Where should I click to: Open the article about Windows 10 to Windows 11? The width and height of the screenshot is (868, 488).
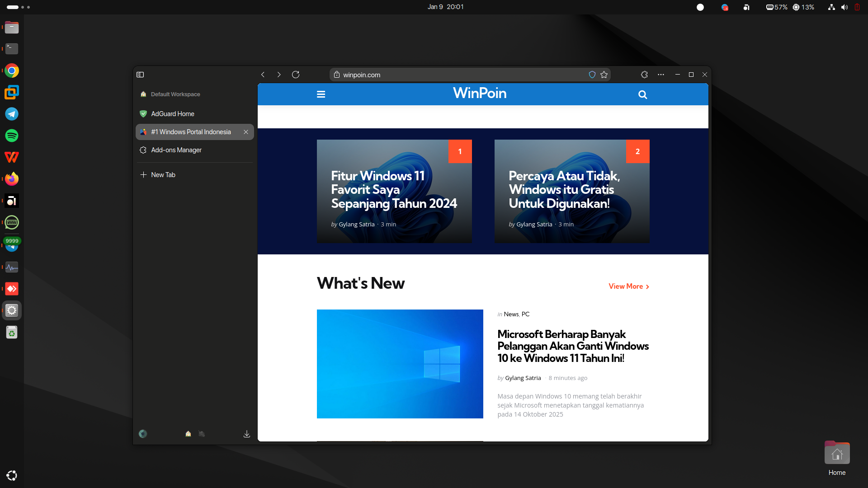pos(572,346)
